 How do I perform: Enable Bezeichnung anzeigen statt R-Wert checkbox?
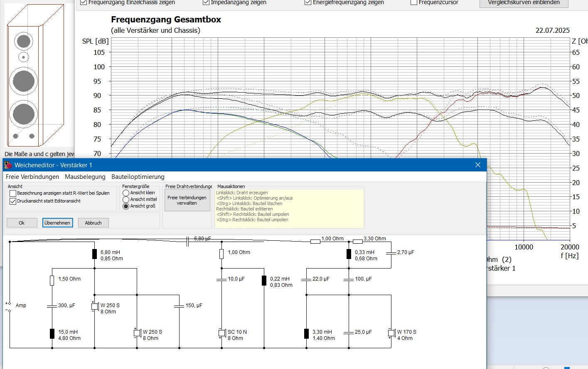point(13,193)
